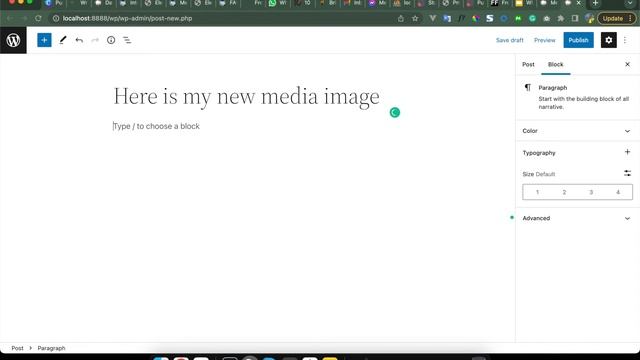Click the 'Size Default' label
The image size is (640, 360).
pyautogui.click(x=539, y=174)
